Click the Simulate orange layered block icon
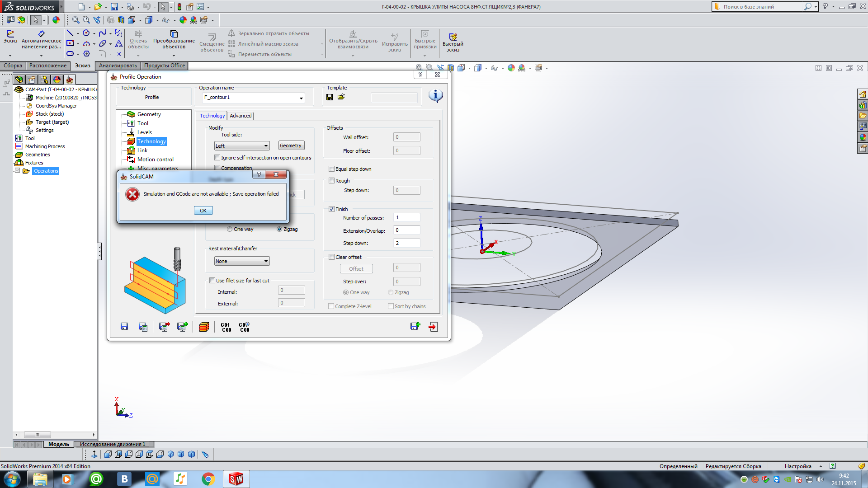 (204, 327)
